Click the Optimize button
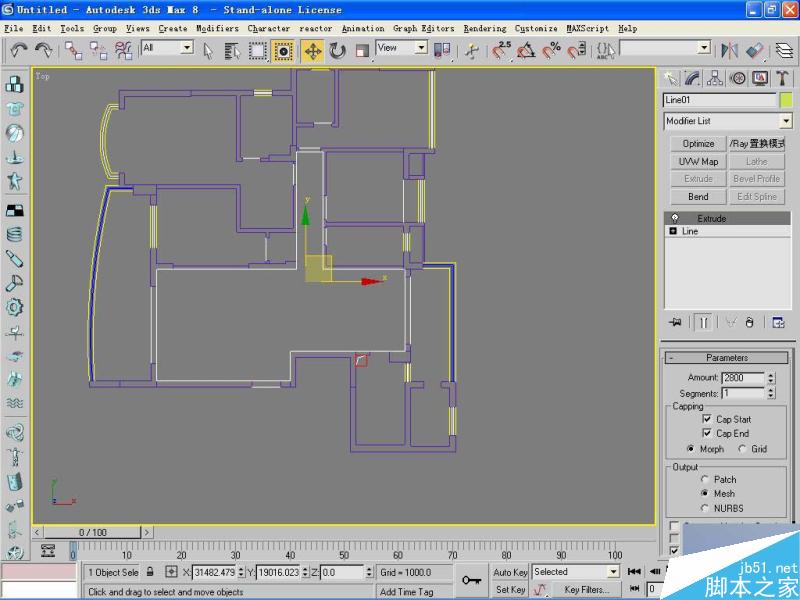 697,143
